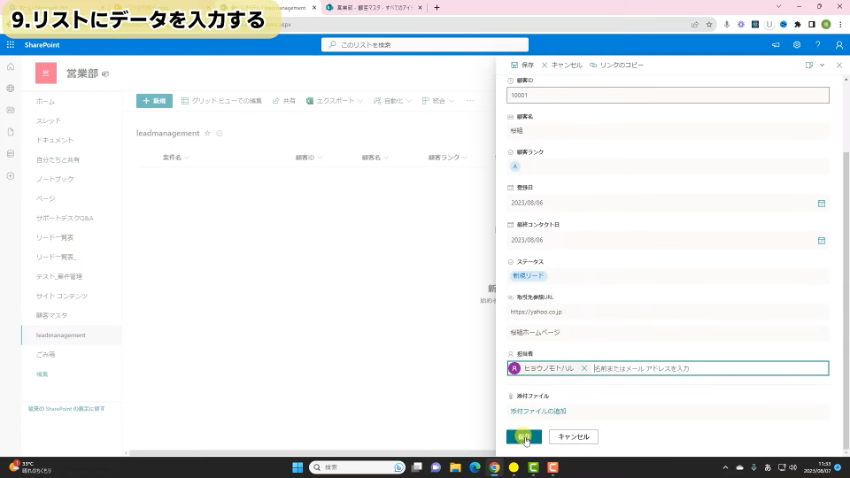The height and width of the screenshot is (478, 850).
Task: Open the SharePoint app launcher grid
Action: 10,45
